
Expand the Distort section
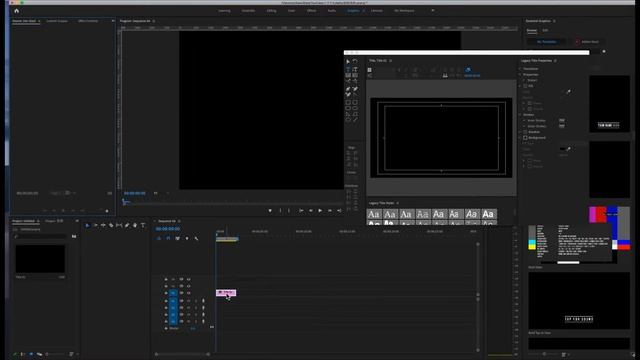pos(524,80)
